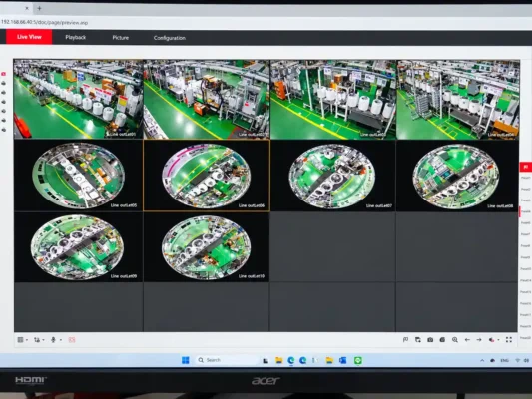Expand the audio volume dropdown arrow
The height and width of the screenshot is (399, 532).
coord(498,340)
